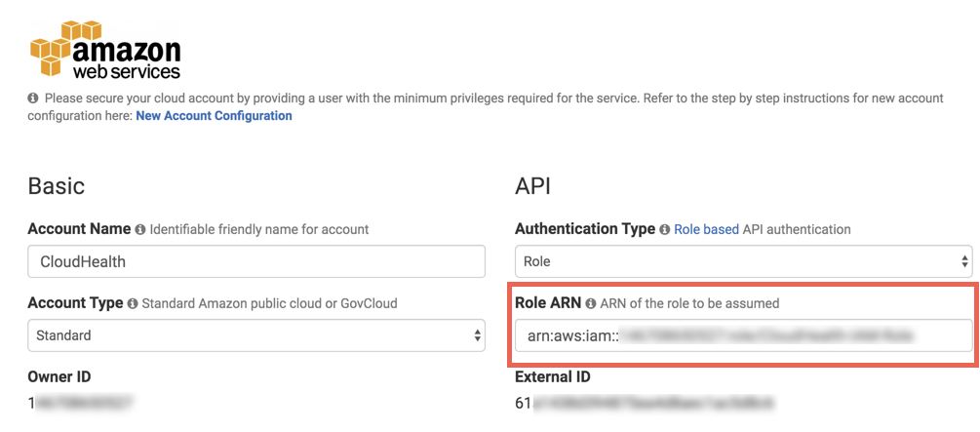Open the New Account Configuration link
980x432 pixels.
pyautogui.click(x=214, y=116)
